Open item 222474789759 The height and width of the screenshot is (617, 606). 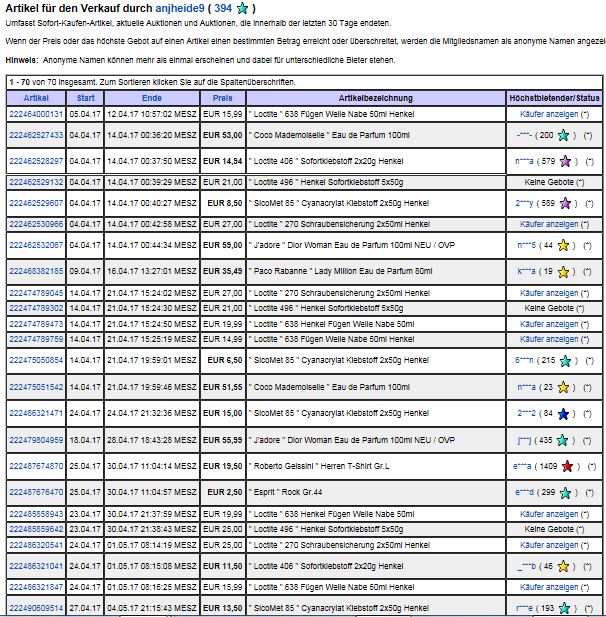coord(36,339)
